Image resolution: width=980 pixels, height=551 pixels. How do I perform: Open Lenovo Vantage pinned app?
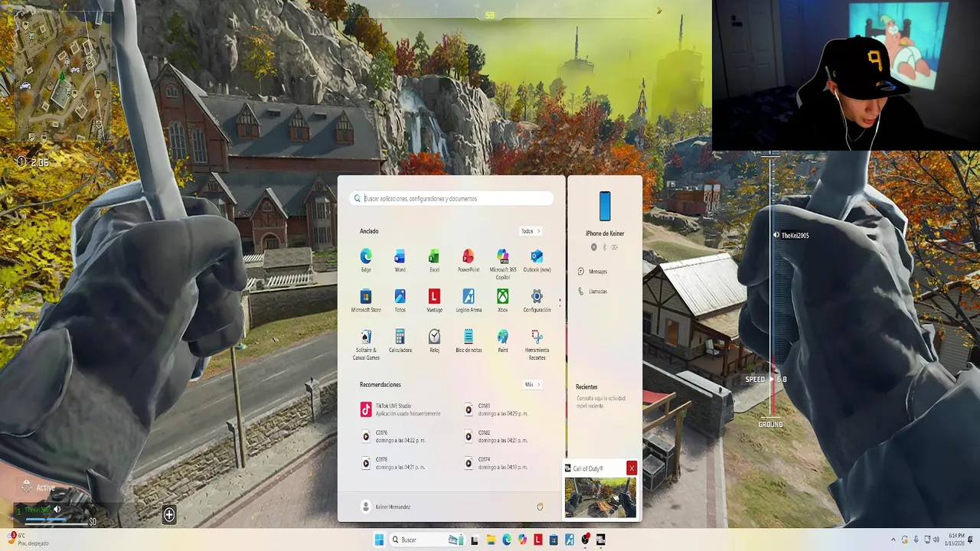(434, 301)
